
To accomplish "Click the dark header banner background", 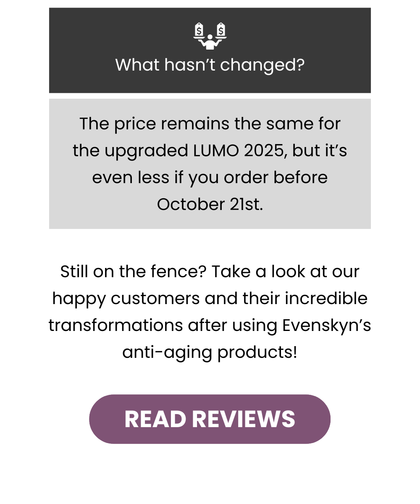I will click(210, 50).
